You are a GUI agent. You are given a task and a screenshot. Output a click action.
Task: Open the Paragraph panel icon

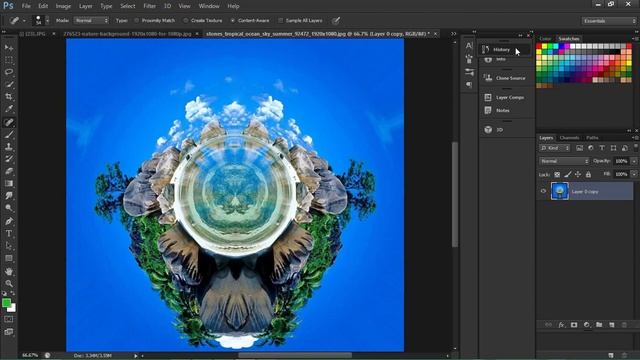[x=469, y=85]
